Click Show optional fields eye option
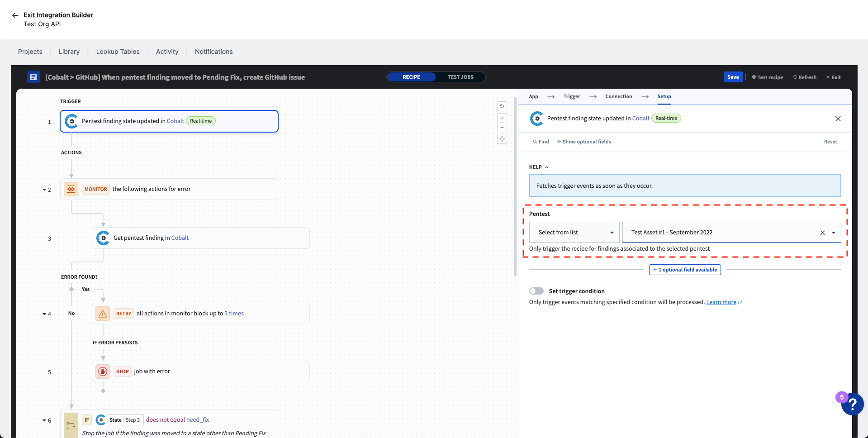The height and width of the screenshot is (438, 868). point(584,142)
